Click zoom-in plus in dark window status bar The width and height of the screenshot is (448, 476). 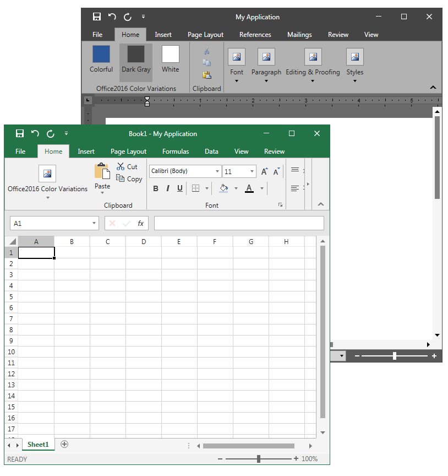[x=434, y=356]
